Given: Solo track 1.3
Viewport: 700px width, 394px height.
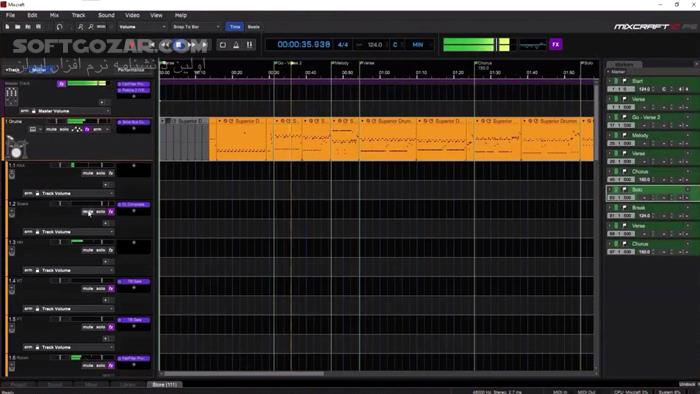Looking at the screenshot, I should pyautogui.click(x=101, y=250).
